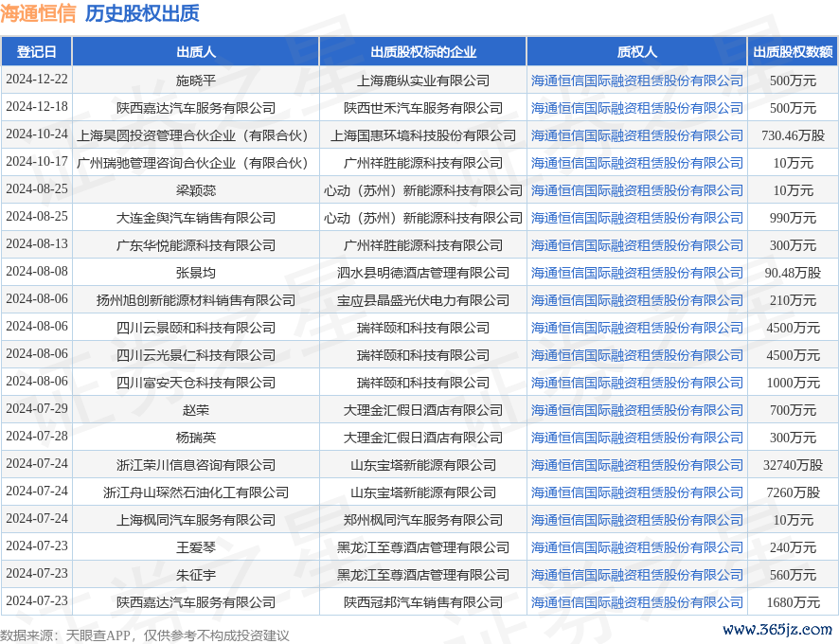
Task: Click pledgor 浙江荣川信息咨询有限公司
Action: (196, 465)
